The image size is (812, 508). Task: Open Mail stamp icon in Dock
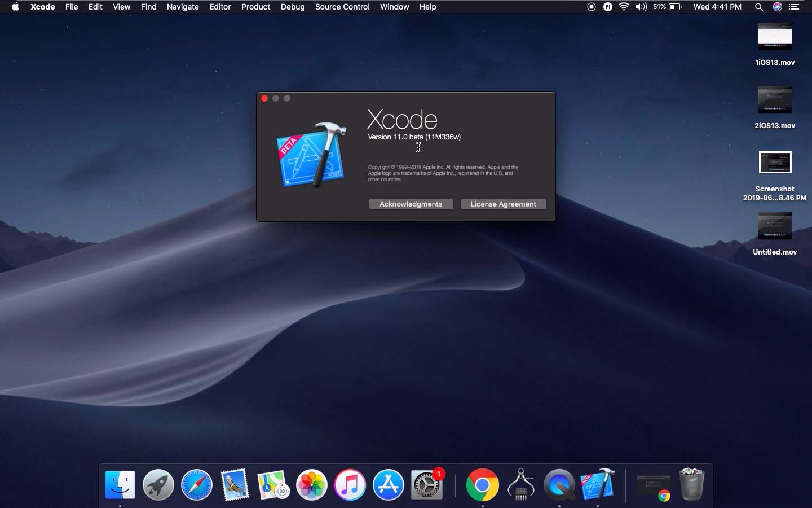[x=235, y=485]
